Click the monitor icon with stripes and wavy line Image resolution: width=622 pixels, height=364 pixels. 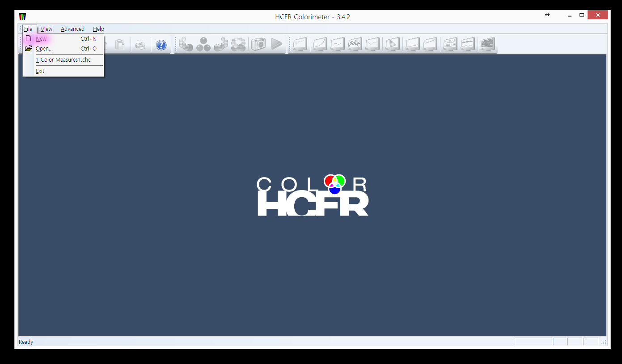(468, 44)
